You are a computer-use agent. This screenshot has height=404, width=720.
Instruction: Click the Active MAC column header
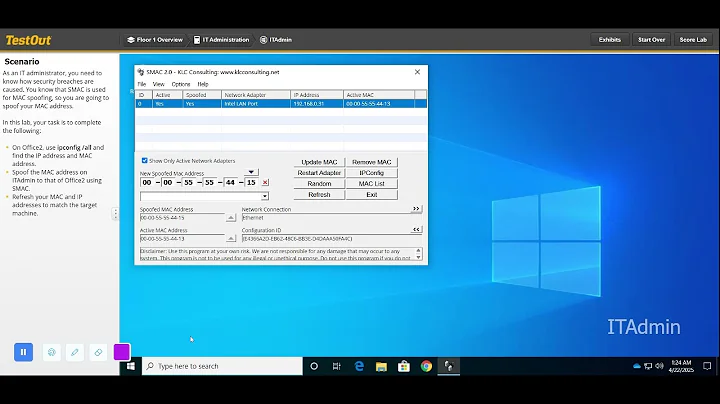[x=379, y=95]
